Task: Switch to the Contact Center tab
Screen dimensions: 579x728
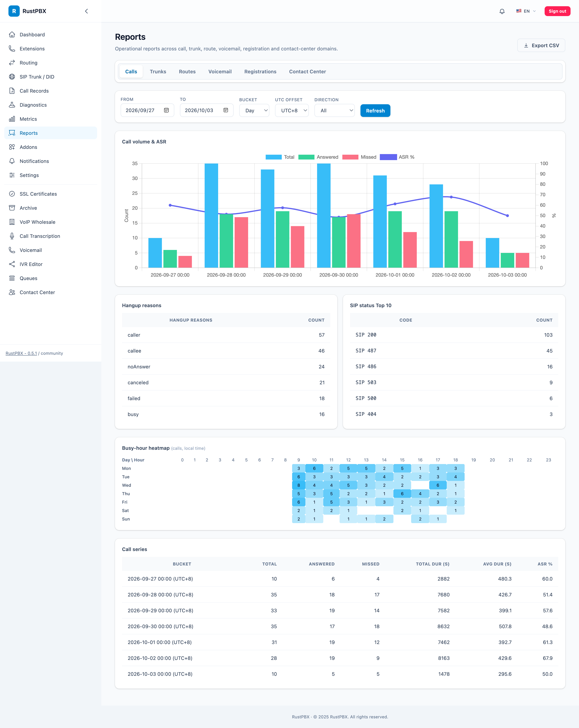Action: pyautogui.click(x=307, y=72)
